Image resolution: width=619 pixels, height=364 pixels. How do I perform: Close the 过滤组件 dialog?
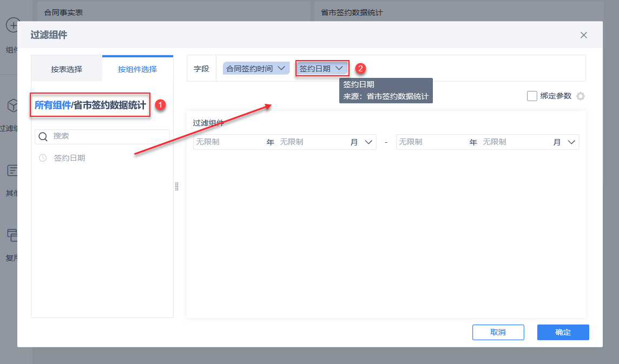click(x=583, y=35)
